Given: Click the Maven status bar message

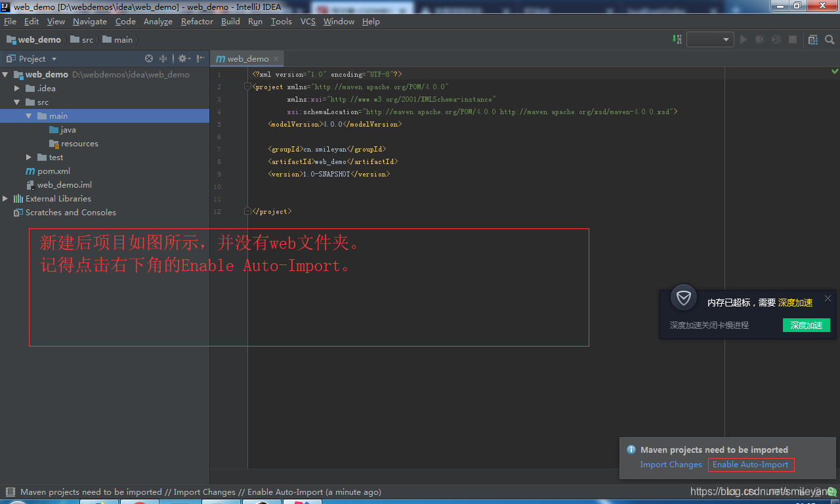Looking at the screenshot, I should (201, 492).
